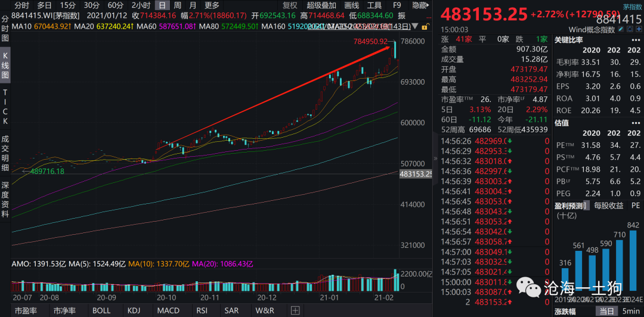
Task: Open the 成交明细 sidebar view
Action: coord(5,154)
